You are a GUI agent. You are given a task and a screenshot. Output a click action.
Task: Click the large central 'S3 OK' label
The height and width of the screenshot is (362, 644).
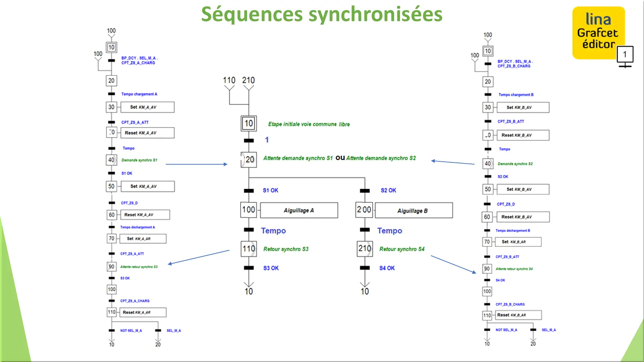click(x=271, y=268)
